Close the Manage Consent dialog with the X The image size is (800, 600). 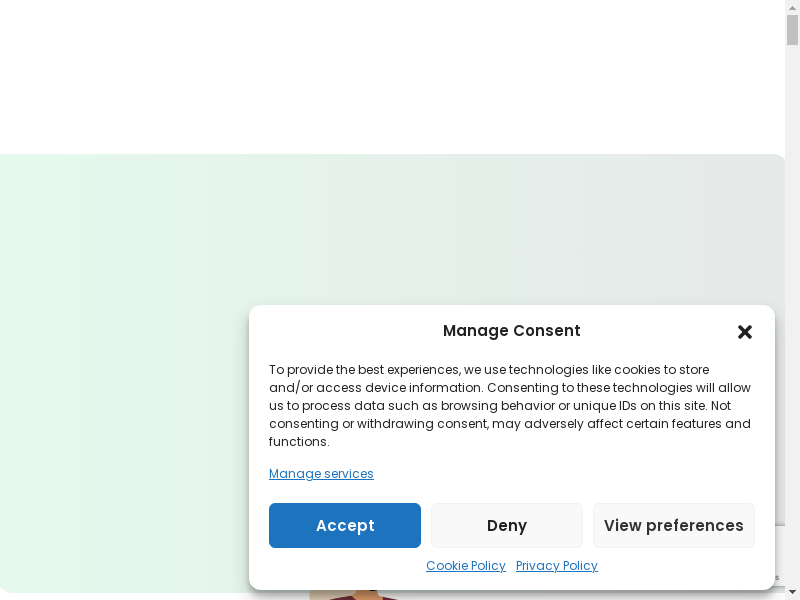(x=744, y=332)
